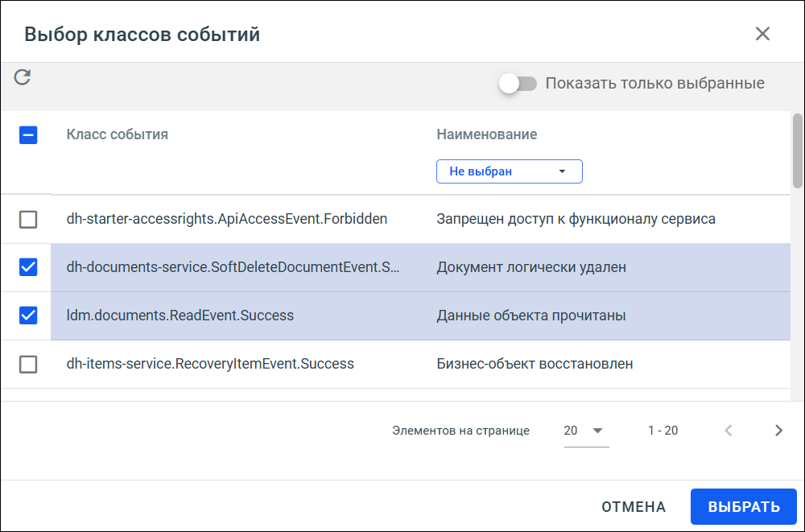Image resolution: width=805 pixels, height=532 pixels.
Task: Click 'Документ логически удален' cell
Action: (531, 267)
